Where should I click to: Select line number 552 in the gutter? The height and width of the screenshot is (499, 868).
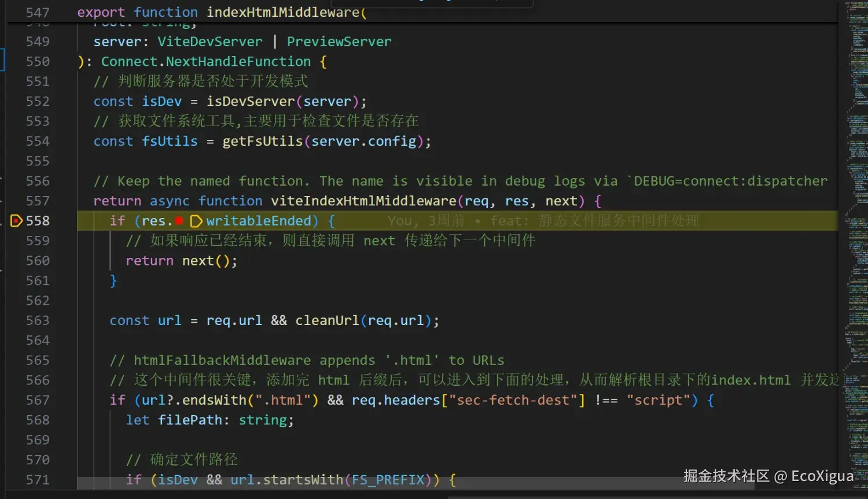tap(38, 101)
